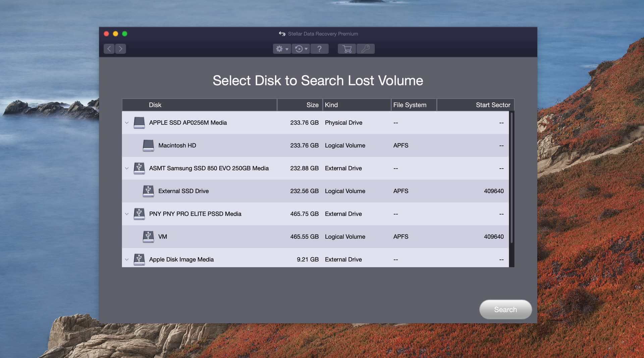The image size is (644, 358).
Task: Click the PNY PRO ELITE USB icon
Action: 139,214
